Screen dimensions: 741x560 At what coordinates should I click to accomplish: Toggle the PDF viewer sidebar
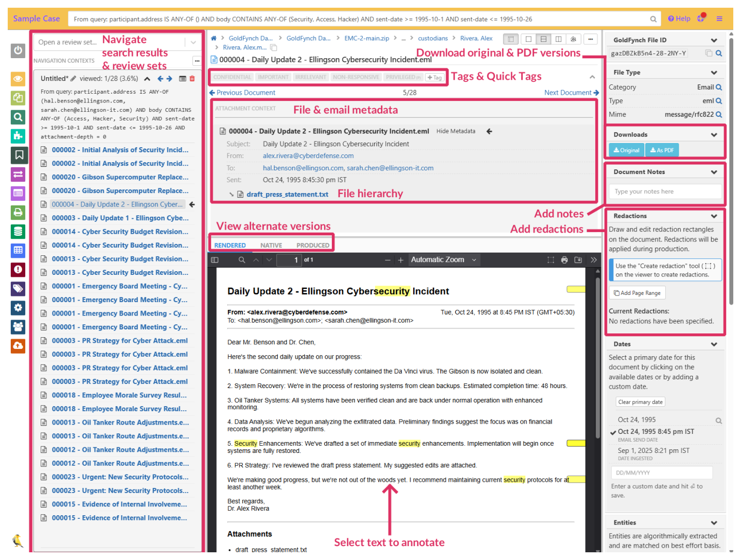[x=215, y=260]
